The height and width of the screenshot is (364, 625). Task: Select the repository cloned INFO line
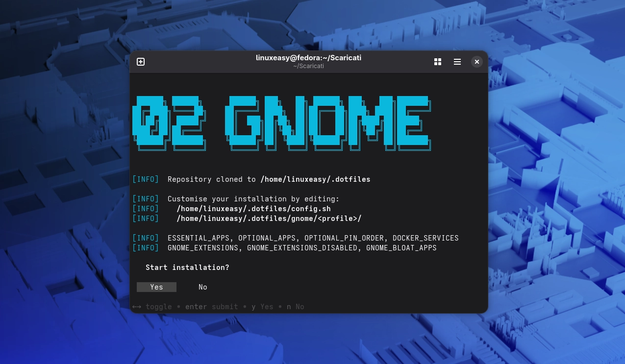pyautogui.click(x=251, y=179)
